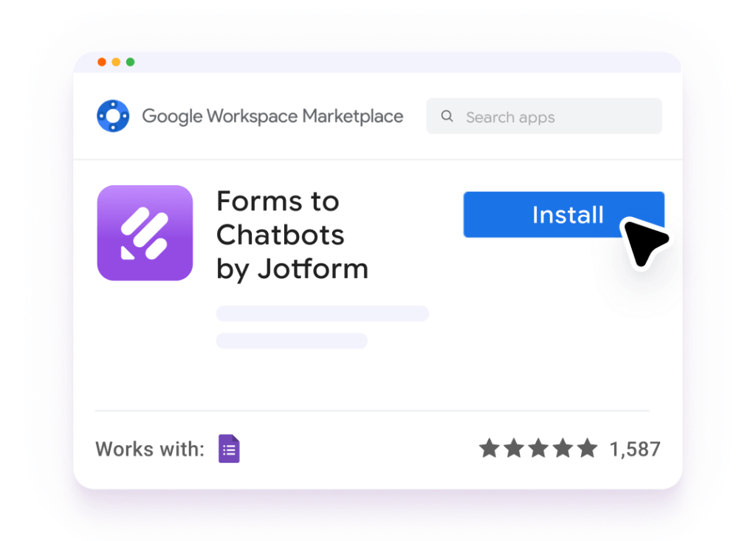756x541 pixels.
Task: Click the last star of the five-star rating
Action: click(x=588, y=447)
